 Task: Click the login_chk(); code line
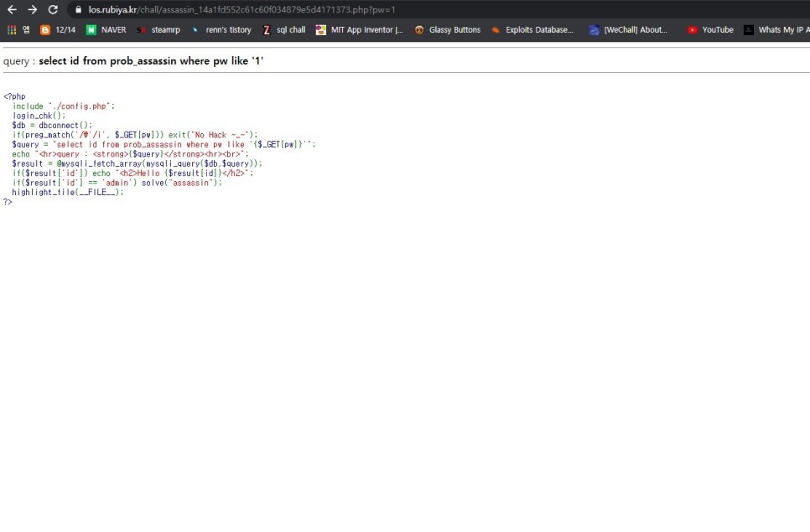(x=39, y=116)
